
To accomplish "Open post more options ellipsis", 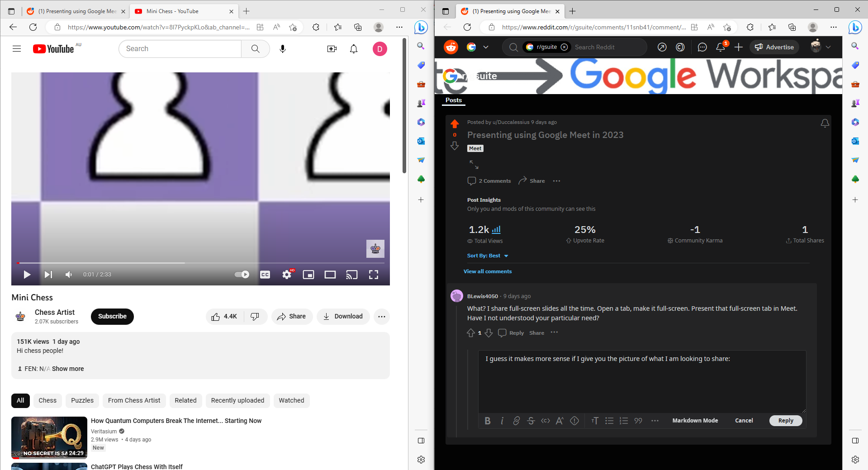I will tap(556, 181).
